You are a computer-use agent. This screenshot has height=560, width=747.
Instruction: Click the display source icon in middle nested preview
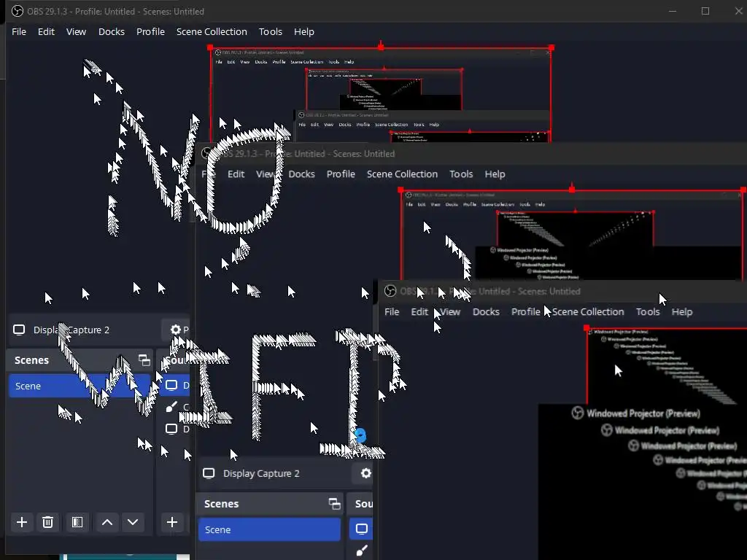tap(362, 529)
